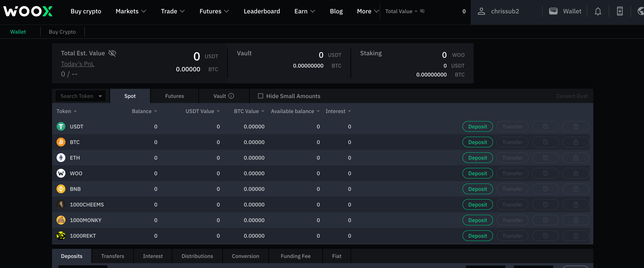Click the download app phone icon
The image size is (644, 268).
pyautogui.click(x=620, y=11)
